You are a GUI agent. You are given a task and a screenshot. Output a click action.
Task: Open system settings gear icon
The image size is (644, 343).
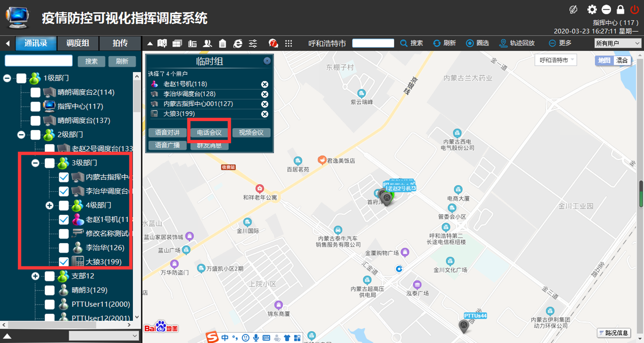click(x=592, y=9)
